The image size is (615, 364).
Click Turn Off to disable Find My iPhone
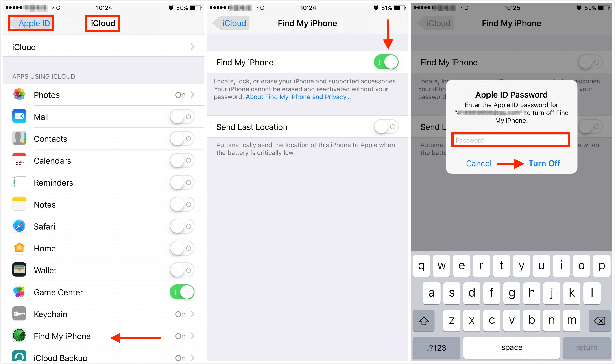[x=545, y=163]
